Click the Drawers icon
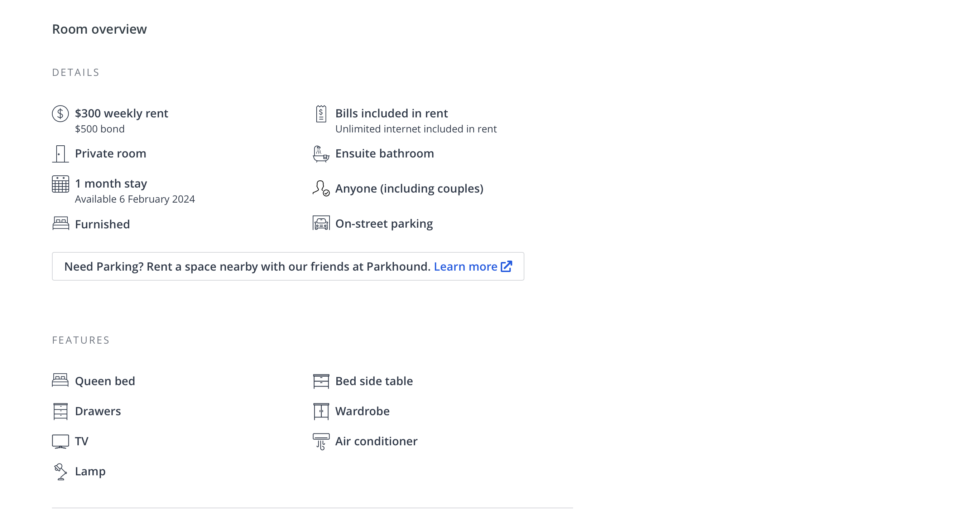This screenshot has height=509, width=980. tap(60, 411)
